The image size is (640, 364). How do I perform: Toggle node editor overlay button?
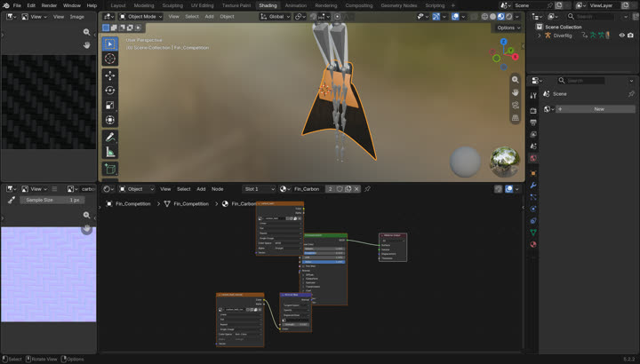tap(509, 189)
